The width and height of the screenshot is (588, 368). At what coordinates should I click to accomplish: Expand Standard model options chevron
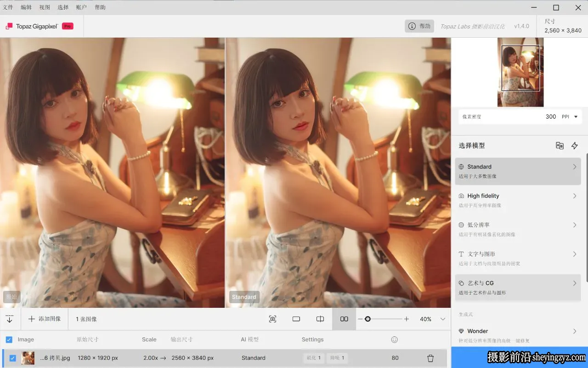tap(574, 167)
